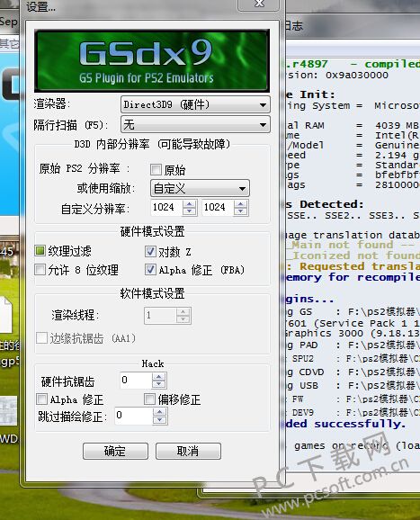Screen dimensions: 420x520
Task: Click 'e Init:' heading in log window
Action: pyautogui.click(x=310, y=94)
